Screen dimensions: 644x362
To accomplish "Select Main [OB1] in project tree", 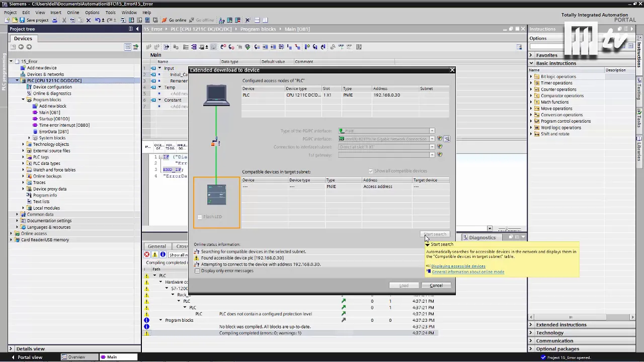I will [49, 113].
